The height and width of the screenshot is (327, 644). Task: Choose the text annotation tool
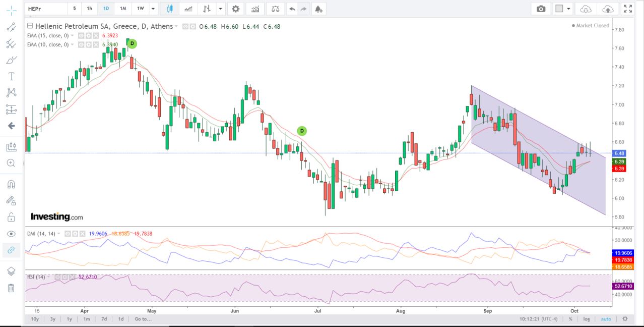(11, 76)
